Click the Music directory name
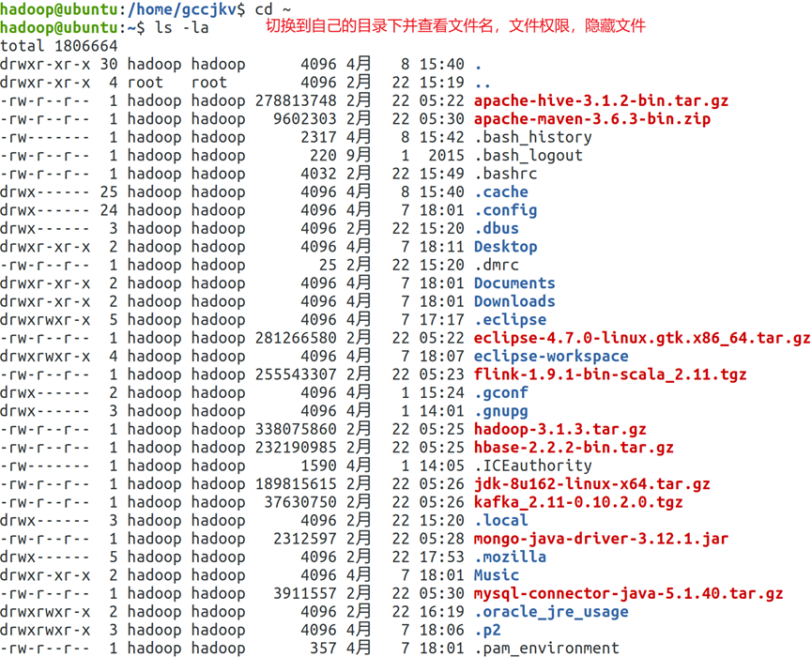This screenshot has height=657, width=812. tap(496, 575)
